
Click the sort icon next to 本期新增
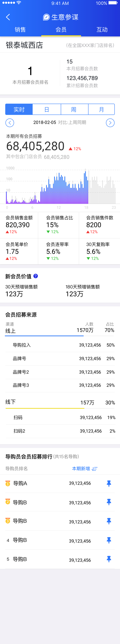pos(94,469)
